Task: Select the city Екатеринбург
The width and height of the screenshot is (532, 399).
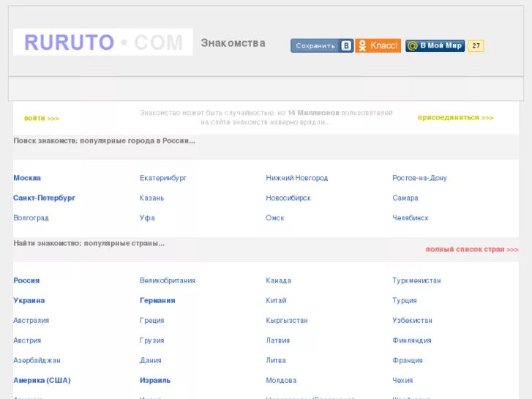Action: [x=163, y=178]
